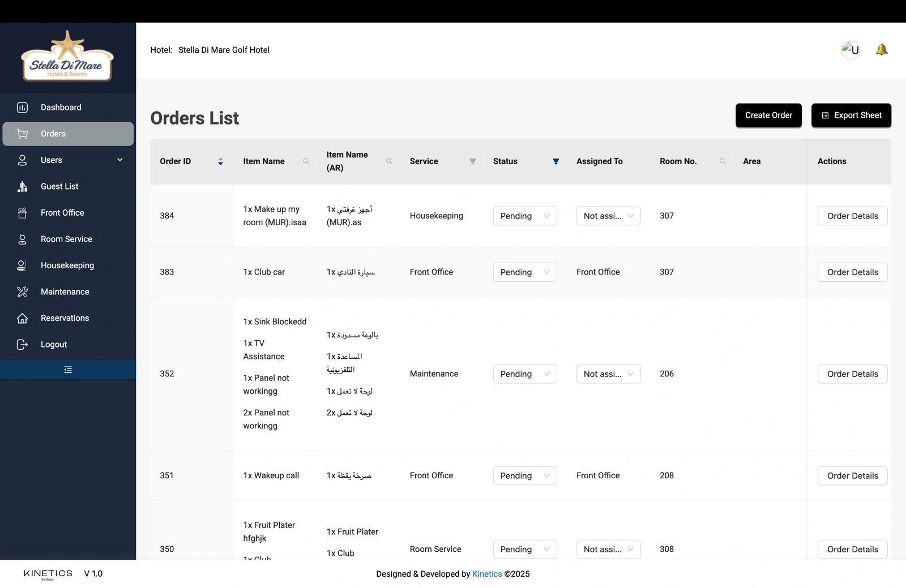Open the Status dropdown for order 384
The width and height of the screenshot is (906, 588).
point(524,216)
